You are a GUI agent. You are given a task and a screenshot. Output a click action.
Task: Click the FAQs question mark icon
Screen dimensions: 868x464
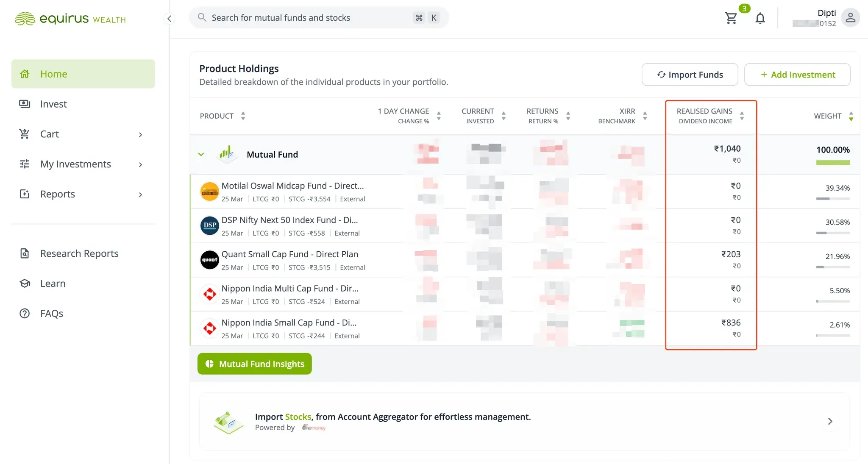pos(25,314)
